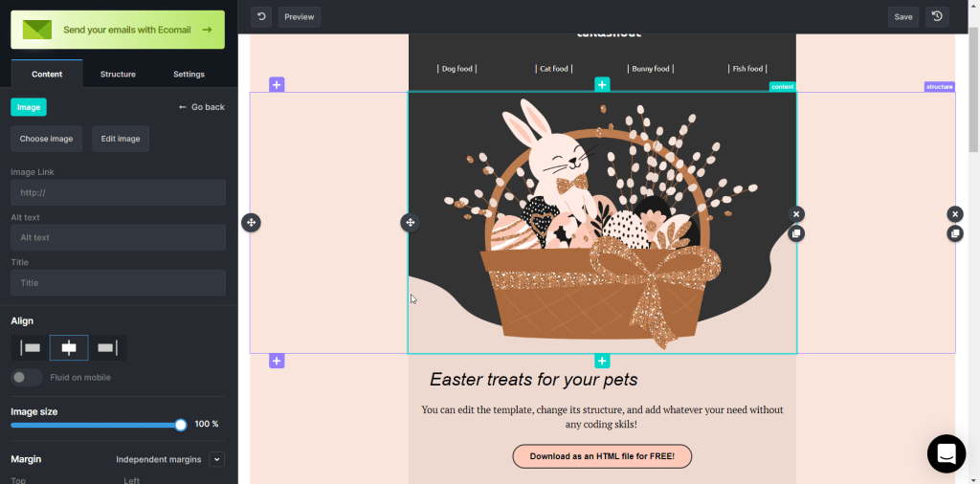Click the Edit image button
Screen dimensions: 980x484
point(121,139)
